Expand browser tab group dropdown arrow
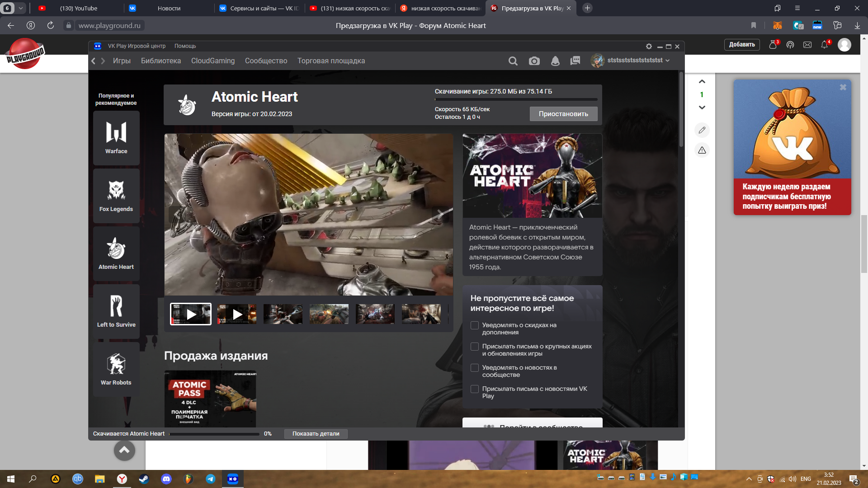This screenshot has width=868, height=488. click(20, 8)
